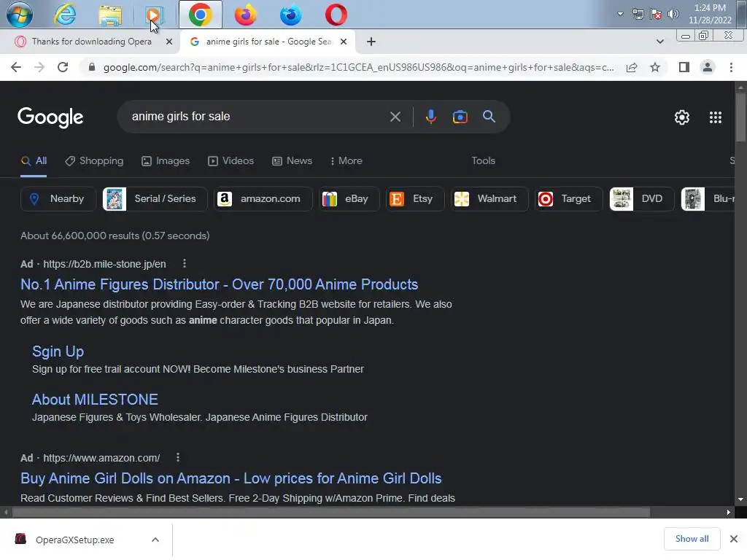Select the All results tab
Image resolution: width=747 pixels, height=560 pixels.
[34, 161]
